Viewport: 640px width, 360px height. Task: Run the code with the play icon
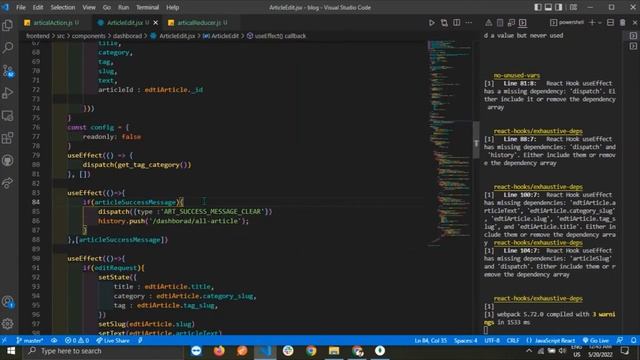pyautogui.click(x=431, y=23)
